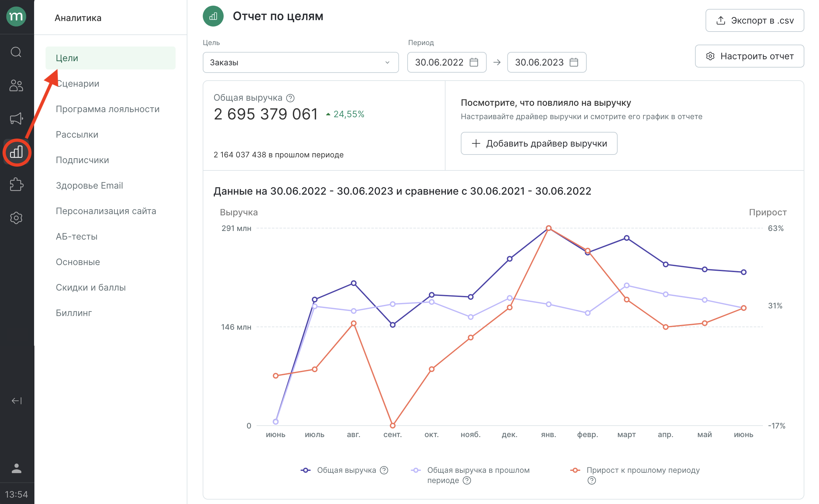819x504 pixels.
Task: Click help icon under Прирост к прошлому периоду
Action: (591, 480)
